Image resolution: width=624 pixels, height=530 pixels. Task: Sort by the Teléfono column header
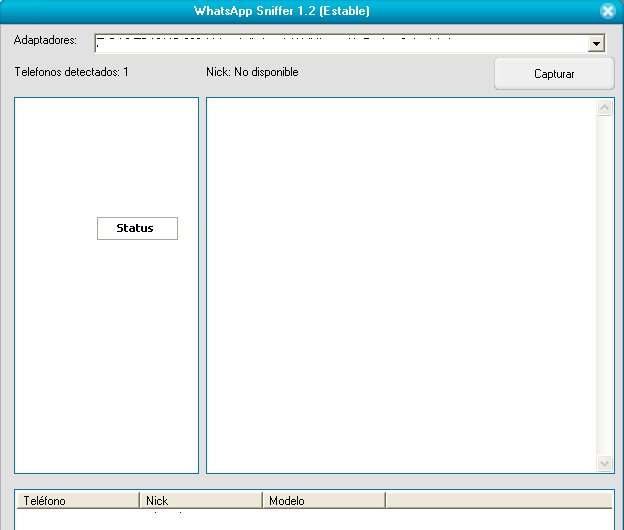tap(78, 501)
